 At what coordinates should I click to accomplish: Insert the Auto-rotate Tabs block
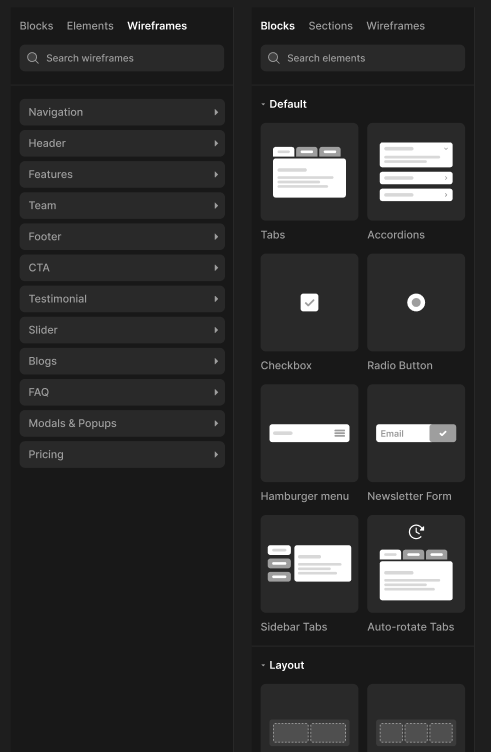pos(416,564)
